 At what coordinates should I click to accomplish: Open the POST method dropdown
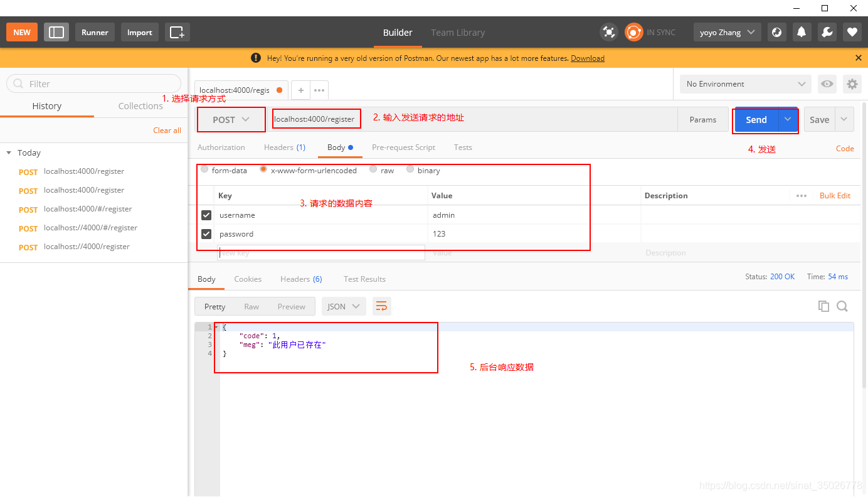point(231,119)
